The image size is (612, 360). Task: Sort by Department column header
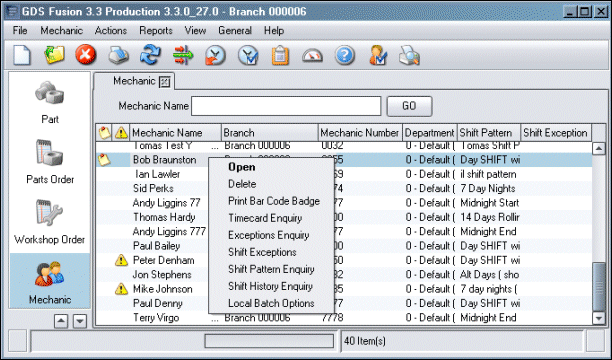click(430, 133)
